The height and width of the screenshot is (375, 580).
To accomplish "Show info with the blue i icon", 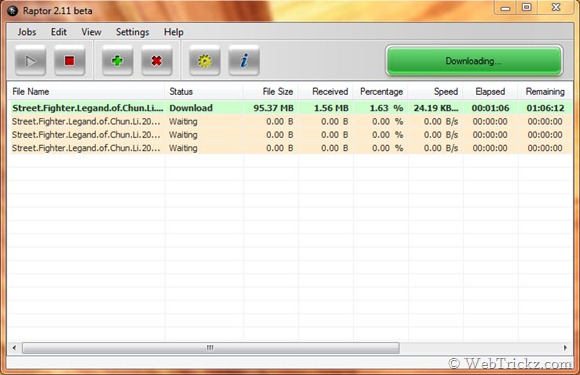I will [x=244, y=61].
